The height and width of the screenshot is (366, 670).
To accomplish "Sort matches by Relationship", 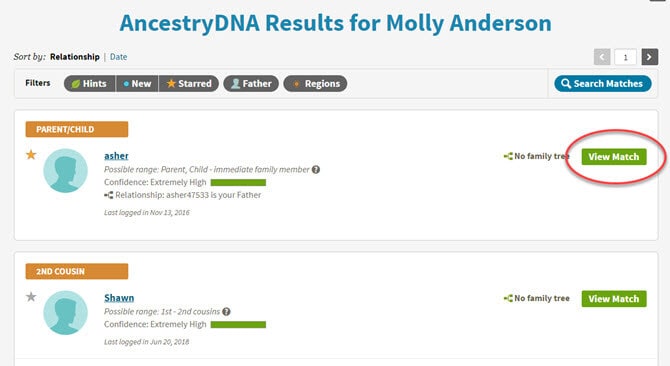I will click(75, 57).
